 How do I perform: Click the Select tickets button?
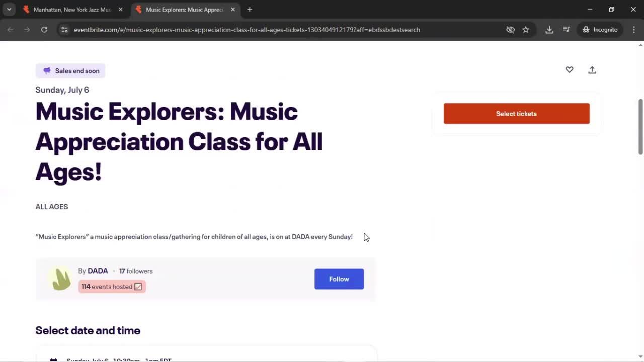(x=516, y=114)
